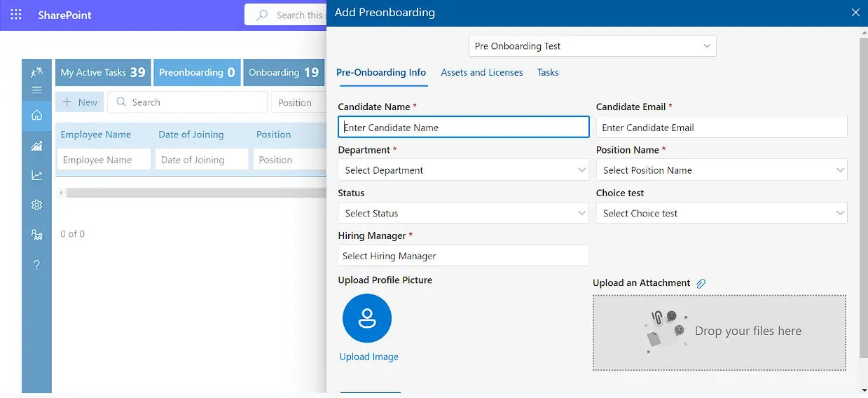Click the Upload Image link
The height and width of the screenshot is (398, 868).
(x=368, y=357)
